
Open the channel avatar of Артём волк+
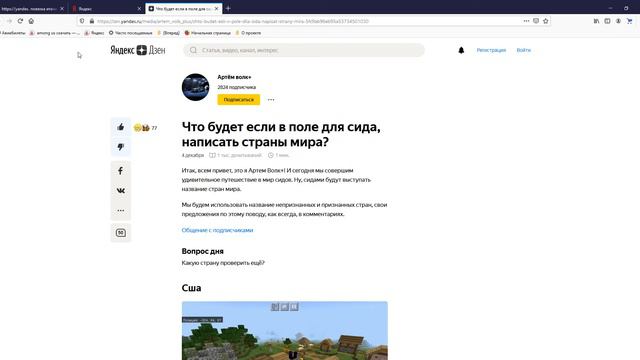(x=196, y=87)
